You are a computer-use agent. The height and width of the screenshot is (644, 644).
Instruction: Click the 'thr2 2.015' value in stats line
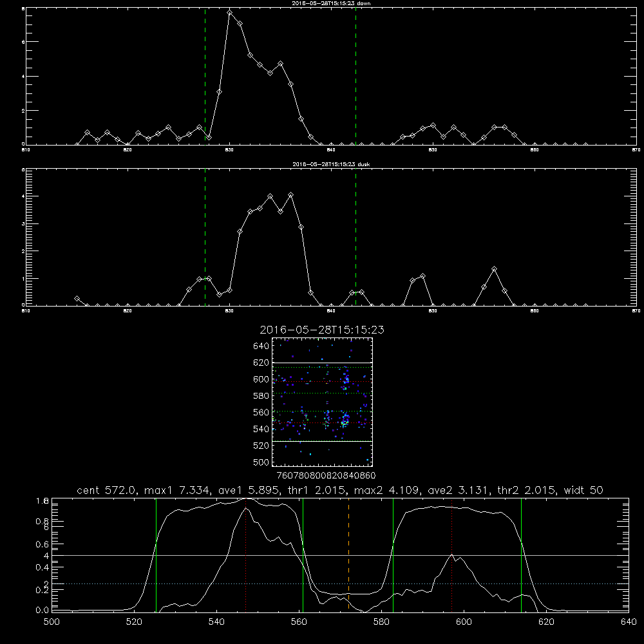[x=526, y=490]
